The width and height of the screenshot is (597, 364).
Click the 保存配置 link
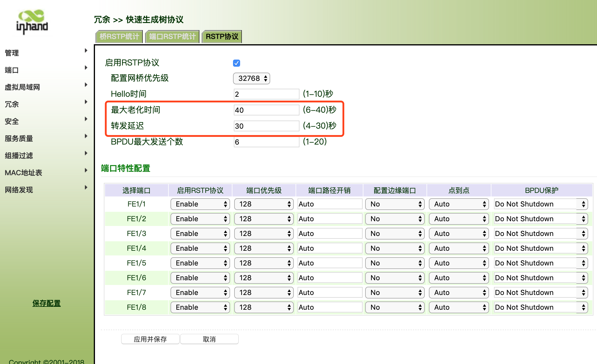click(x=46, y=303)
